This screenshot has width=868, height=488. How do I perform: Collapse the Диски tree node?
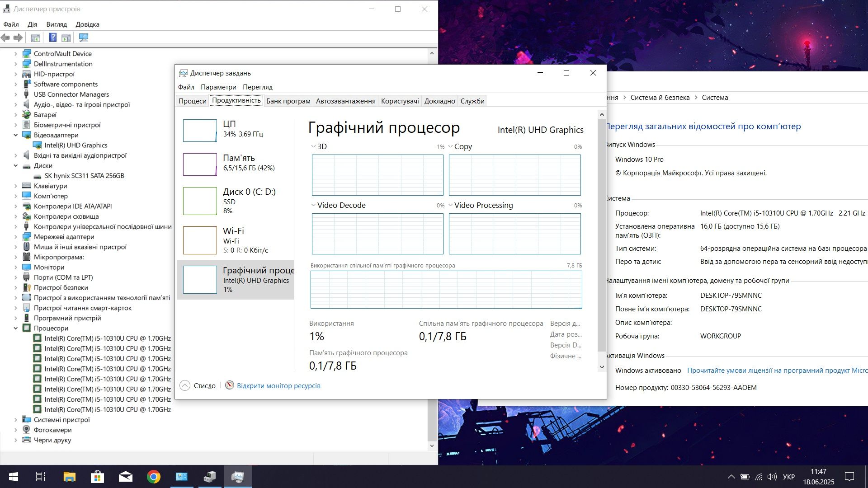(16, 166)
